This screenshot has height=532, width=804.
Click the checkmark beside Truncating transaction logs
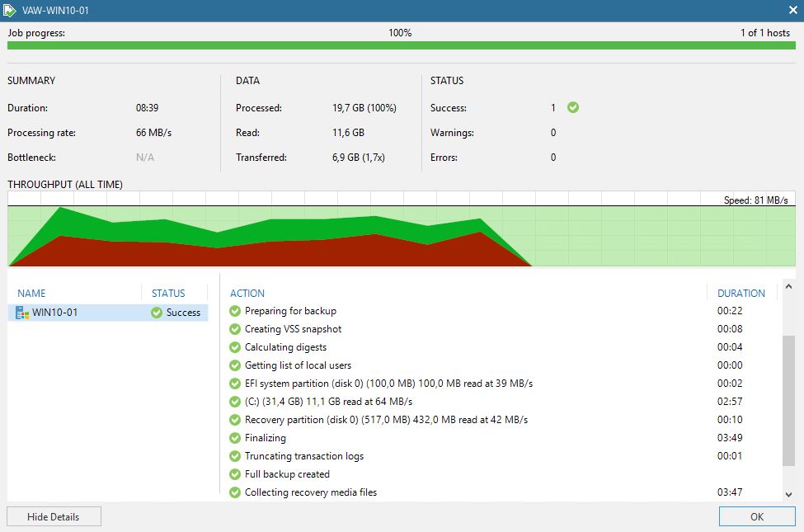[x=235, y=456]
